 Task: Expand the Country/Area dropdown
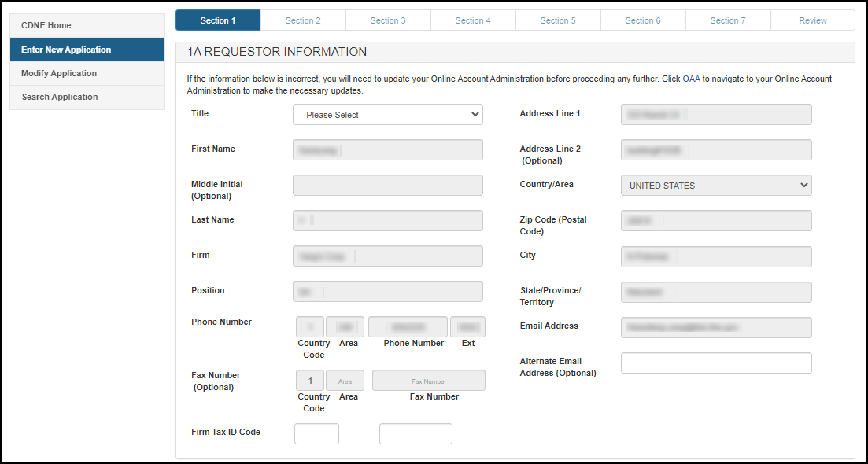(715, 186)
